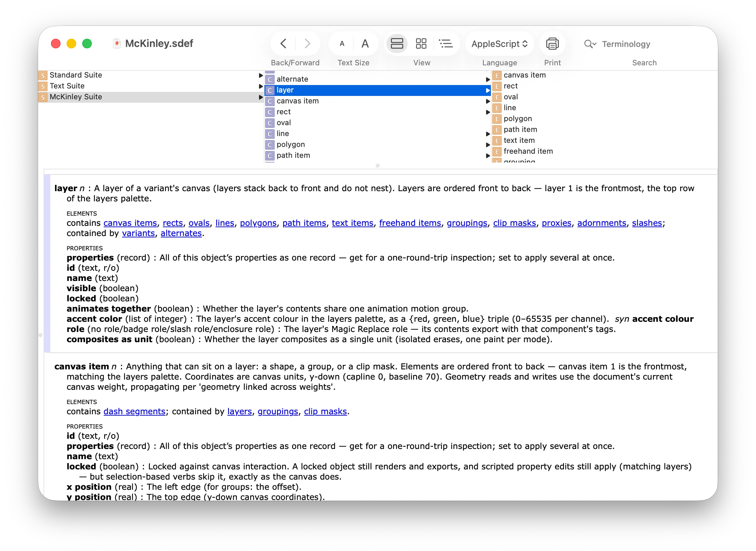Click the 'accent color' property name
Screen dimensions: 756x551
(94, 319)
